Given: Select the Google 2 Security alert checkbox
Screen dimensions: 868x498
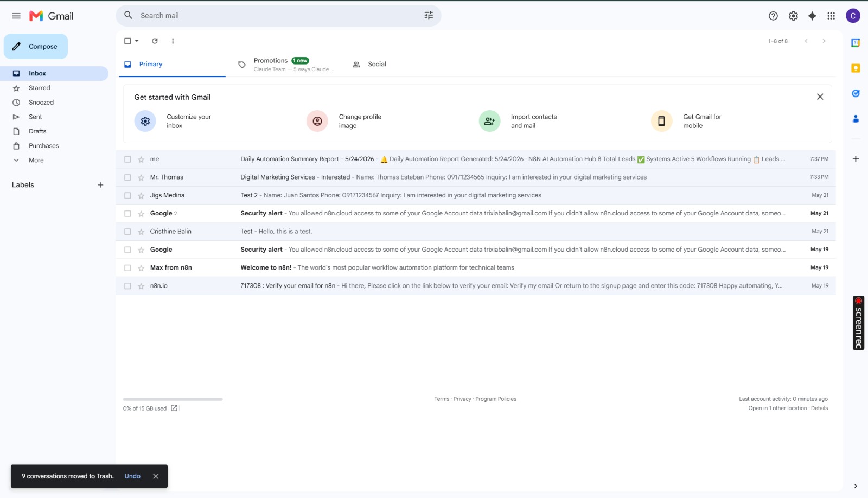Looking at the screenshot, I should pos(127,214).
